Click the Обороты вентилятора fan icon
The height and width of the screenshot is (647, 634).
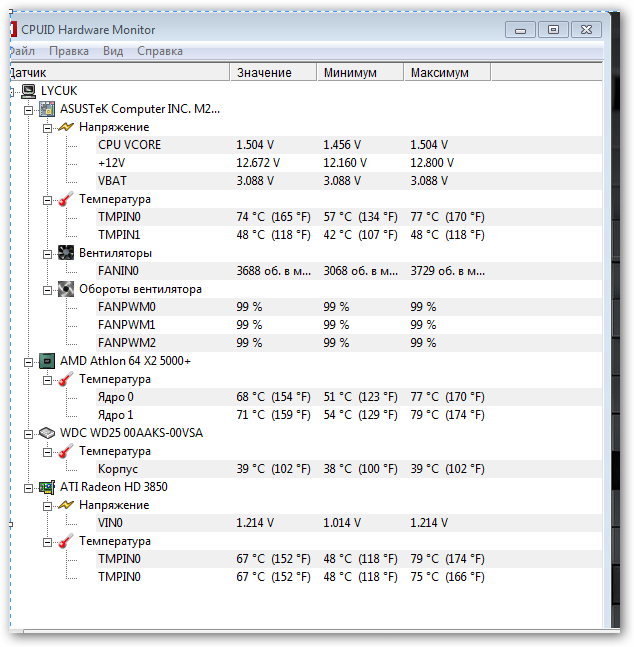[x=66, y=289]
